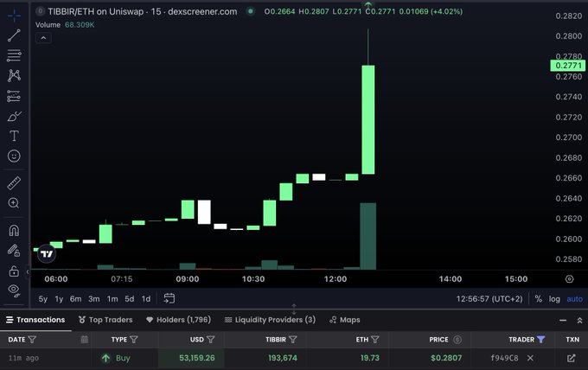Screen dimensions: 588x370
Task: Open the active TRADER filter
Action: pos(540,340)
